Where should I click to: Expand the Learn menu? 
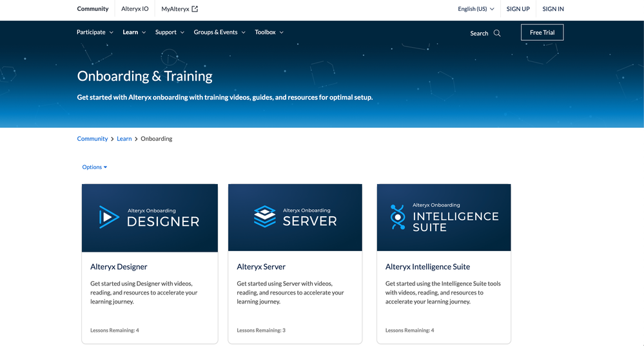pyautogui.click(x=134, y=32)
